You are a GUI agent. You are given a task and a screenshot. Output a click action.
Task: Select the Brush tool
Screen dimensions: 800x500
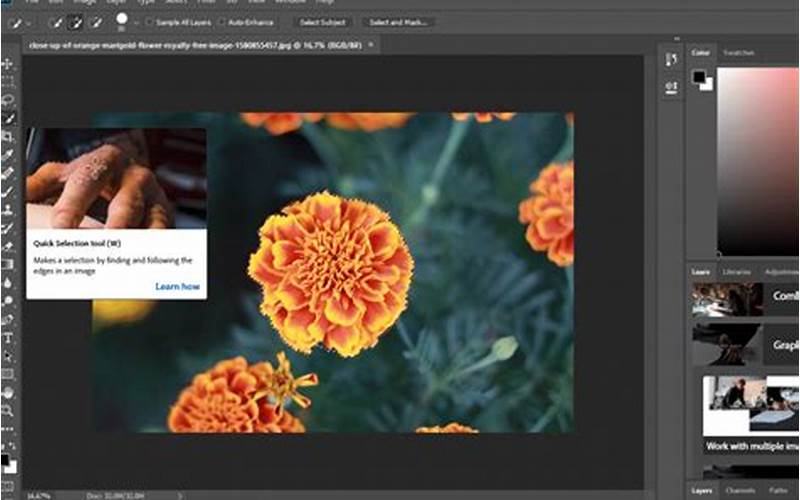point(8,191)
